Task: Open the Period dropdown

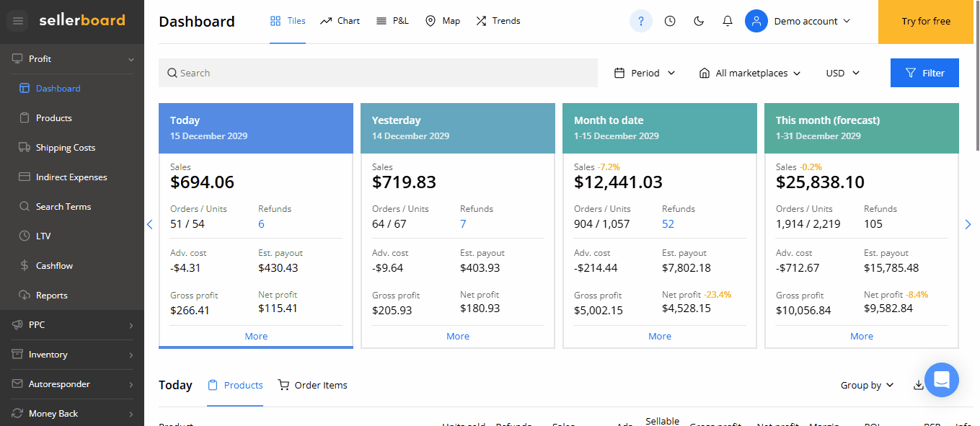Action: tap(645, 73)
